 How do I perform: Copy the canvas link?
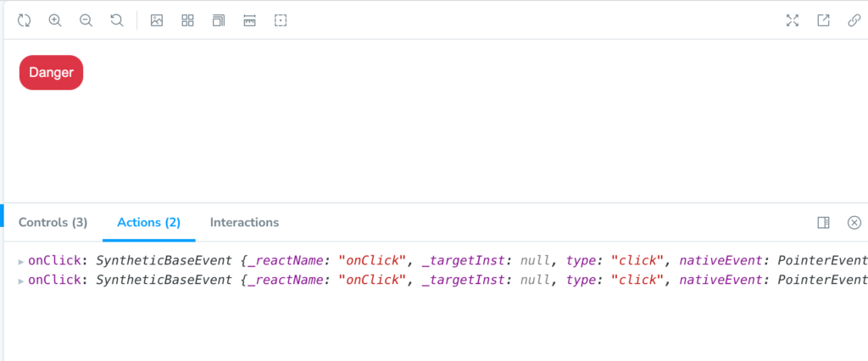pyautogui.click(x=854, y=20)
